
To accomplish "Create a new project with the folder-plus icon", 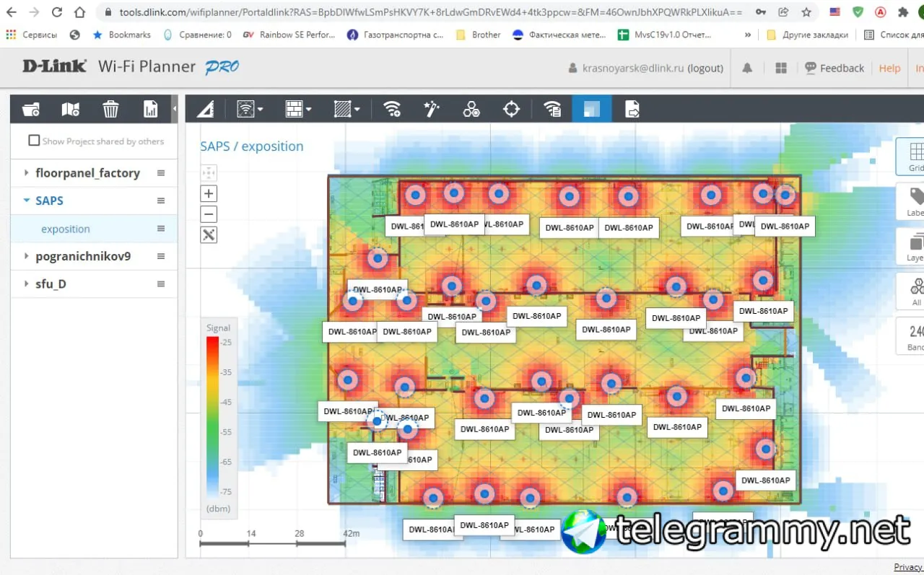I will [31, 110].
